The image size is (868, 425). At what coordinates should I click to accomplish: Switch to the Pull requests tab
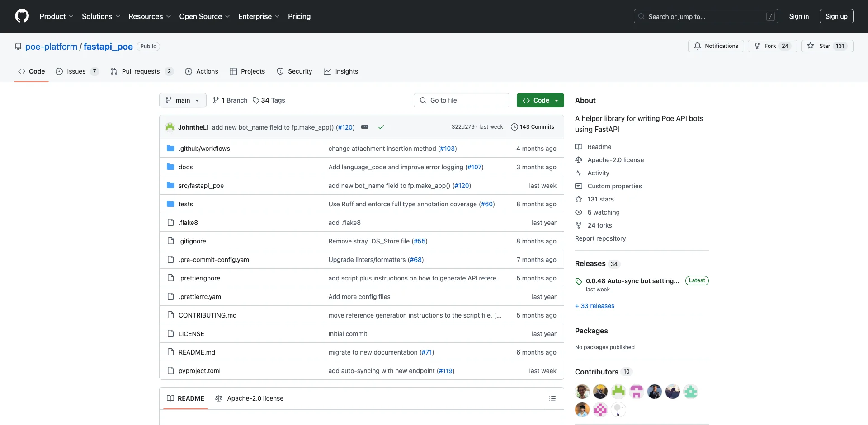point(142,71)
